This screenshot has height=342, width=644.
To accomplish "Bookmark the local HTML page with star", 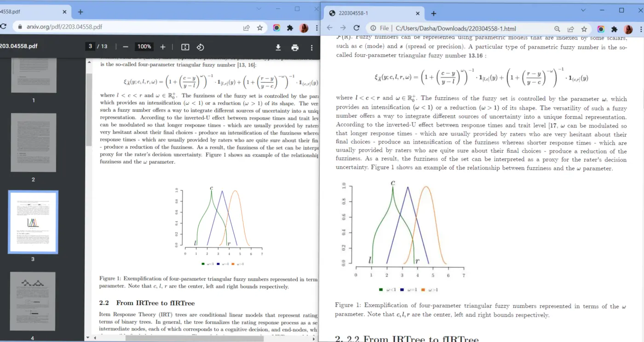I will pyautogui.click(x=584, y=29).
